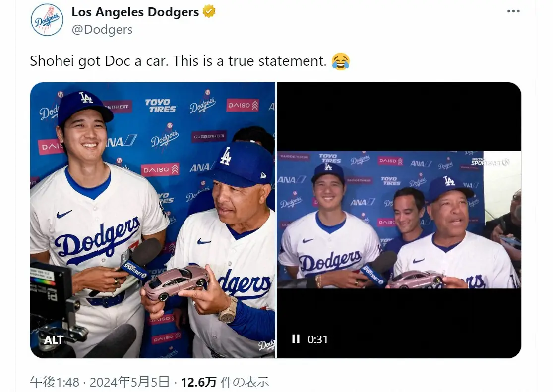Open the ALT image description badge
This screenshot has height=392, width=553.
pos(54,340)
